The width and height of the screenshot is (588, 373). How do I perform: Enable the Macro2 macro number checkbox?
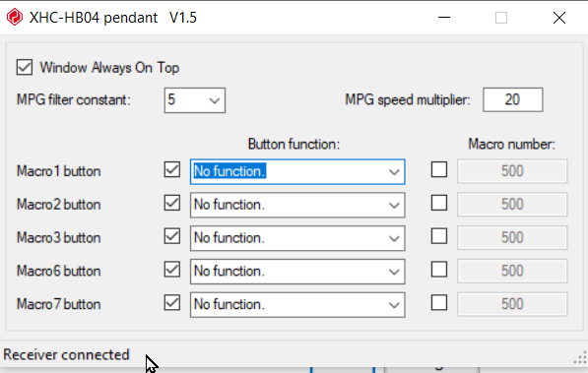click(439, 203)
